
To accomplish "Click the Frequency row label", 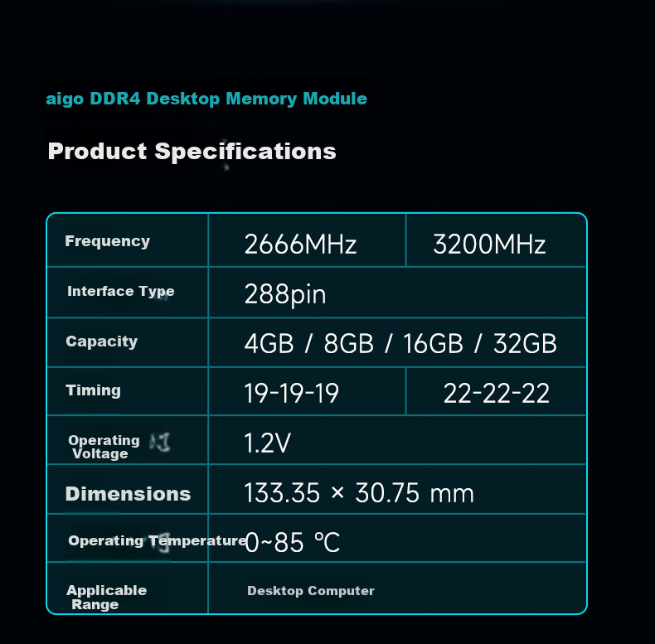I will pos(107,241).
